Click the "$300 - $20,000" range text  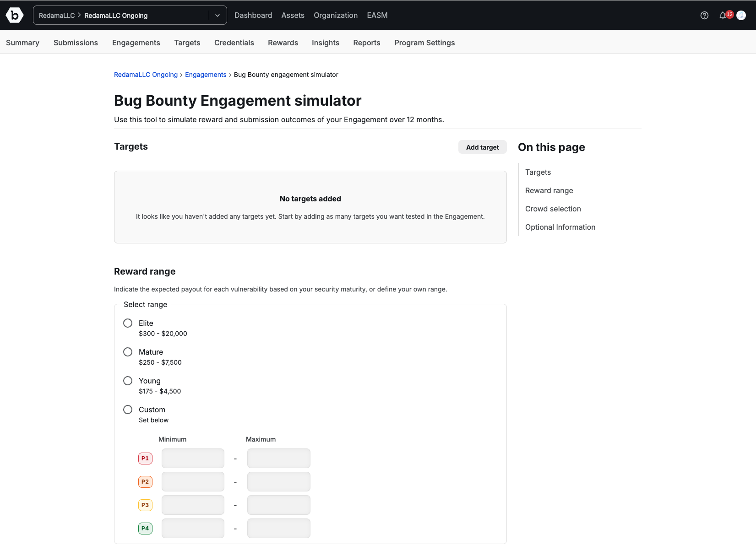(163, 334)
